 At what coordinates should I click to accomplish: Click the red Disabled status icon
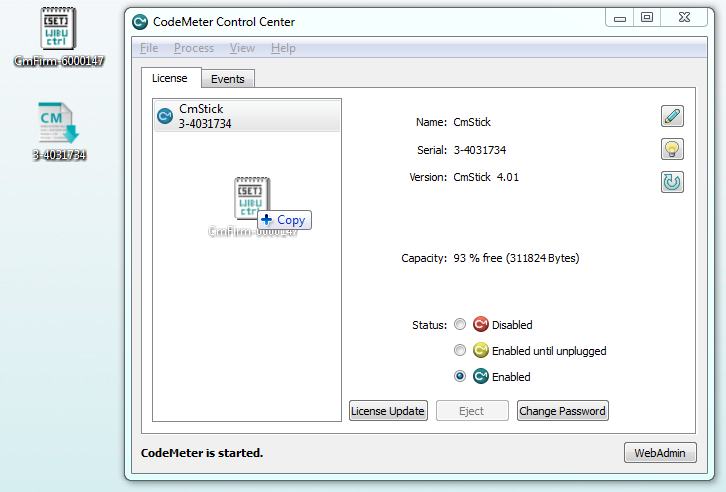481,324
